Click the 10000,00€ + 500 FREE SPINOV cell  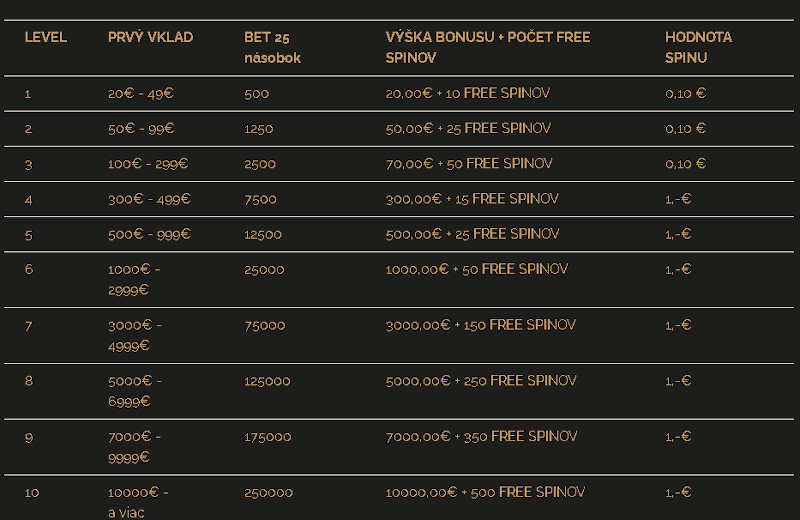485,492
